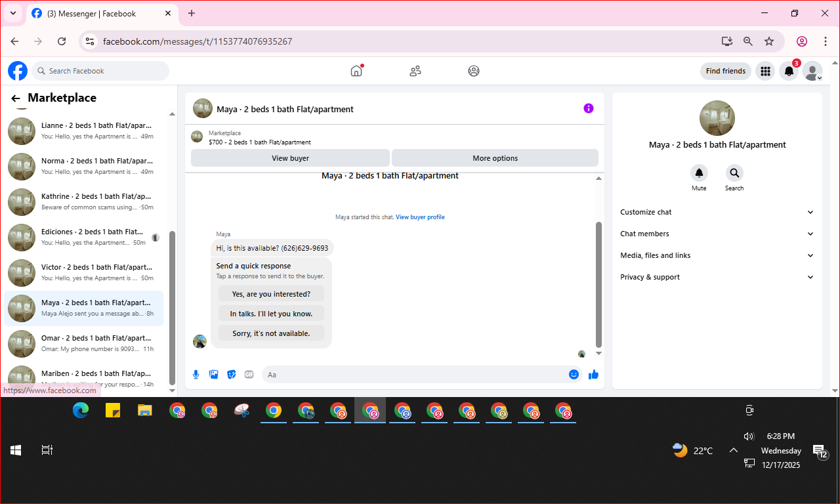Open Maya's listing thumbnail in right panel
Screen dimensions: 840x504
(x=717, y=118)
